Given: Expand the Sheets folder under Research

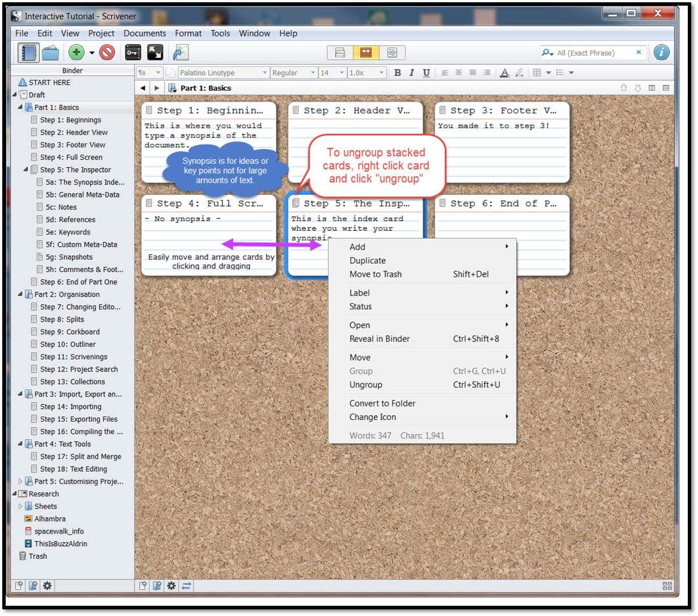Looking at the screenshot, I should 20,507.
